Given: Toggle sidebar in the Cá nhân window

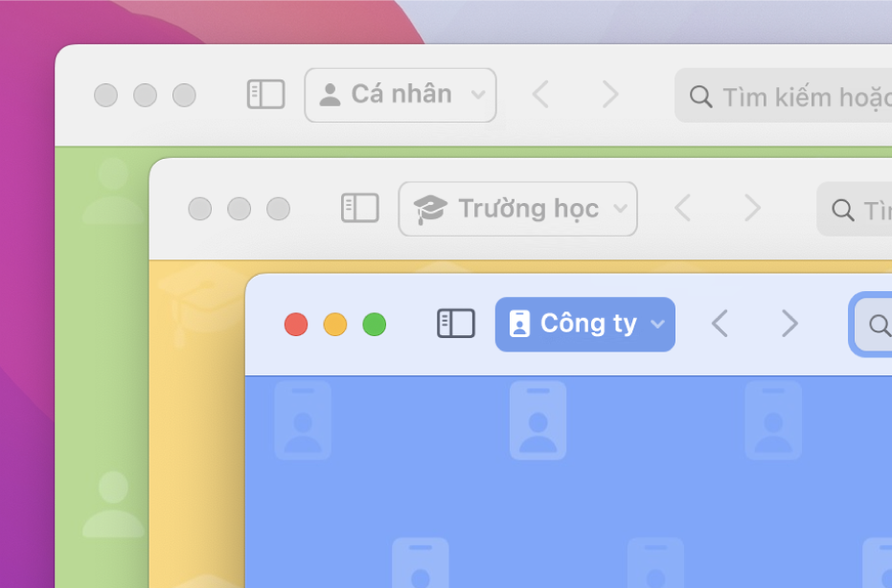Looking at the screenshot, I should click(x=265, y=94).
